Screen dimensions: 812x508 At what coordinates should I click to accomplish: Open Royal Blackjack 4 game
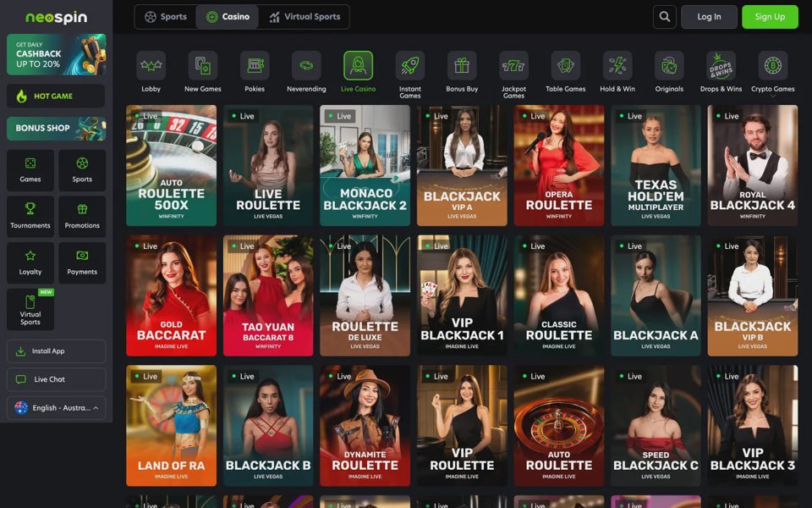point(753,165)
